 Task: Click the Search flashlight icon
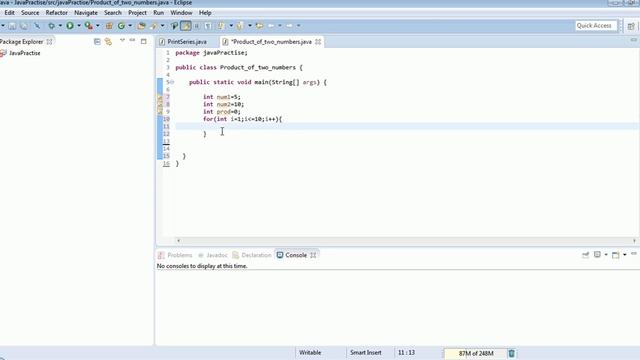[153, 26]
